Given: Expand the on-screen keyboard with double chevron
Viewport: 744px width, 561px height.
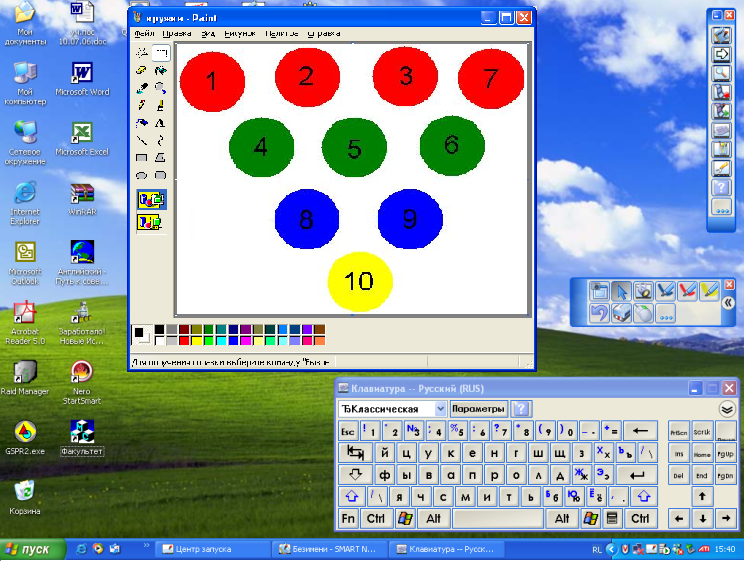Looking at the screenshot, I should click(x=727, y=409).
